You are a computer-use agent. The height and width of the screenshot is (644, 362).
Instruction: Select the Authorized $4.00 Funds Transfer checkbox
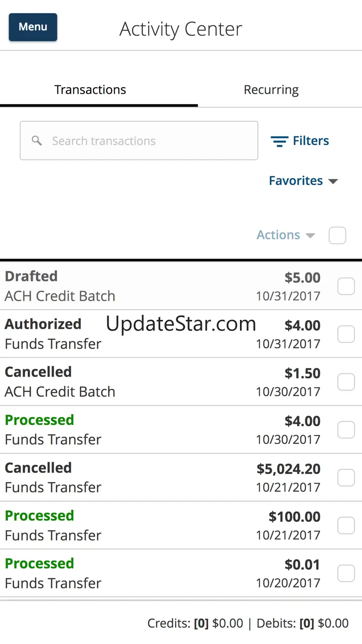pyautogui.click(x=346, y=334)
